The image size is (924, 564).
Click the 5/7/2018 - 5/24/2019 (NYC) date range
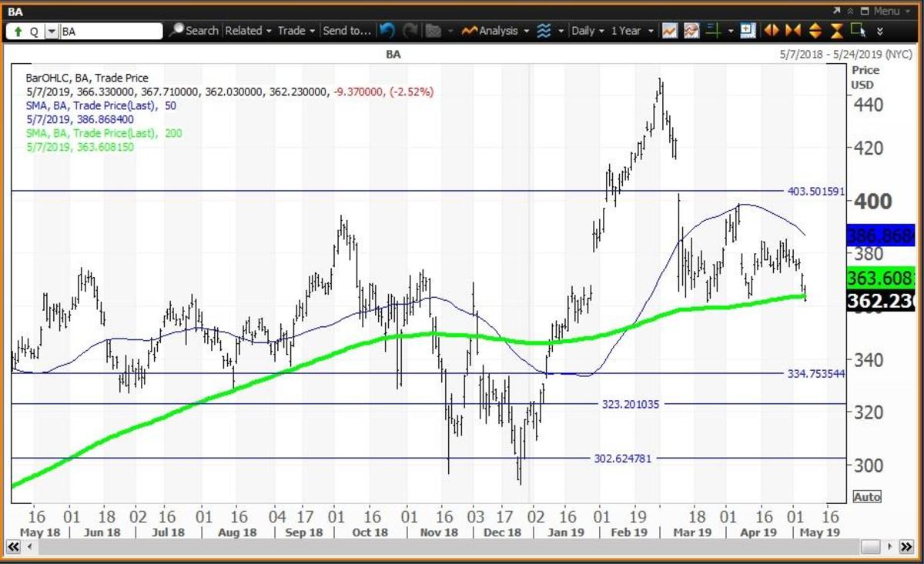(845, 55)
